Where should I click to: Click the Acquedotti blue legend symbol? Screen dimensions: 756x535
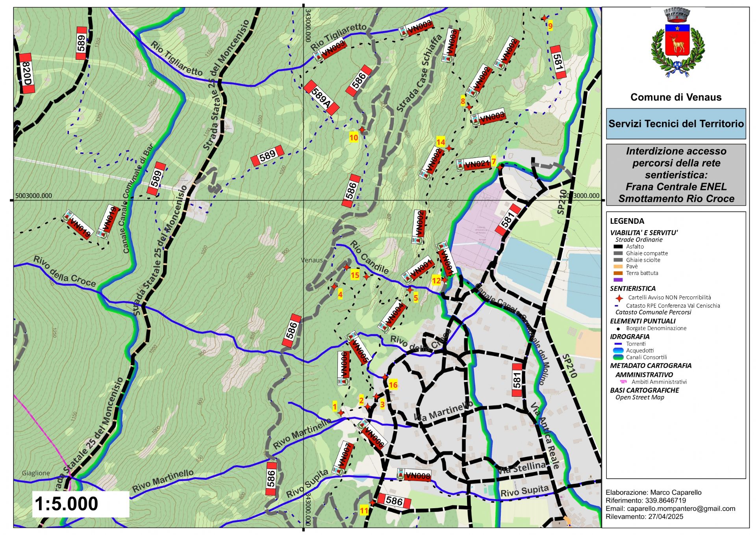click(618, 351)
